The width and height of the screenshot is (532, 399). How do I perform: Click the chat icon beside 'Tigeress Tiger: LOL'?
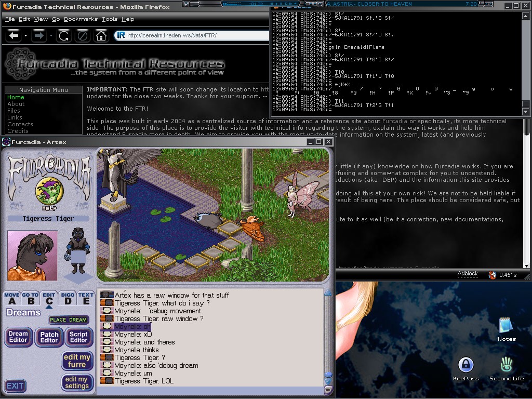107,381
